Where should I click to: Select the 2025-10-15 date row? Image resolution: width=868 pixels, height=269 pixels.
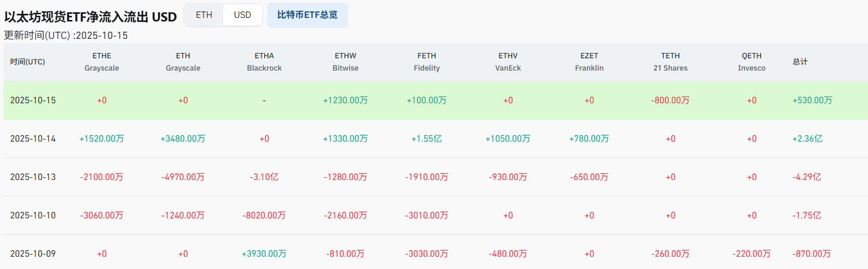33,100
